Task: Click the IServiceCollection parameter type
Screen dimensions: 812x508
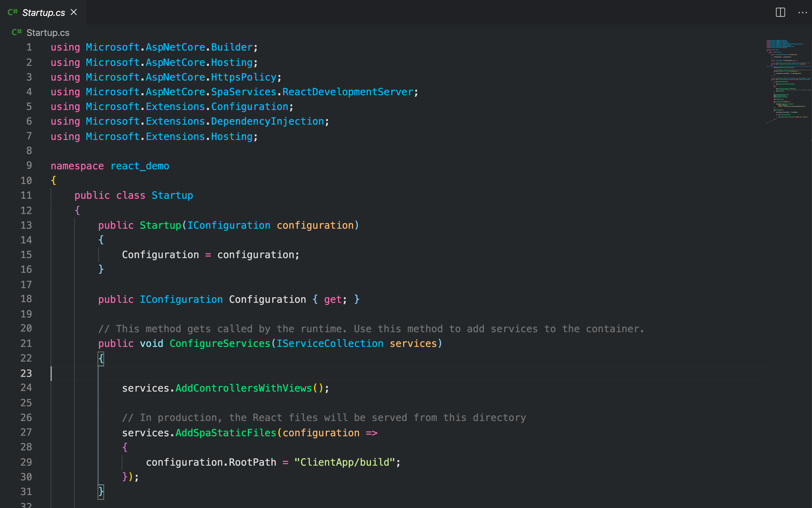Action: click(330, 343)
